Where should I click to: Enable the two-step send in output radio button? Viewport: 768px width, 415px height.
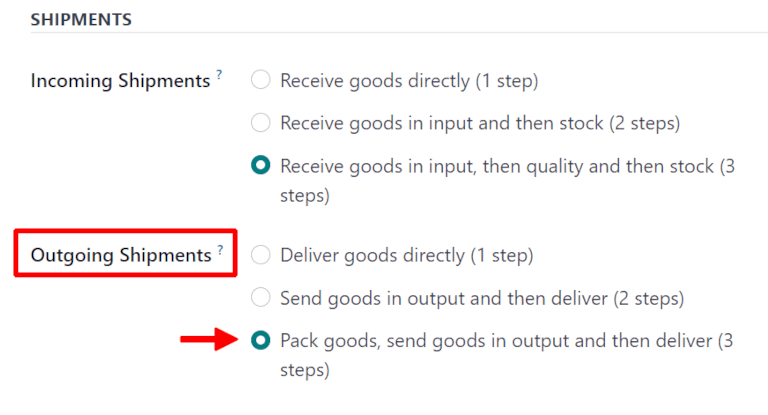tap(261, 298)
